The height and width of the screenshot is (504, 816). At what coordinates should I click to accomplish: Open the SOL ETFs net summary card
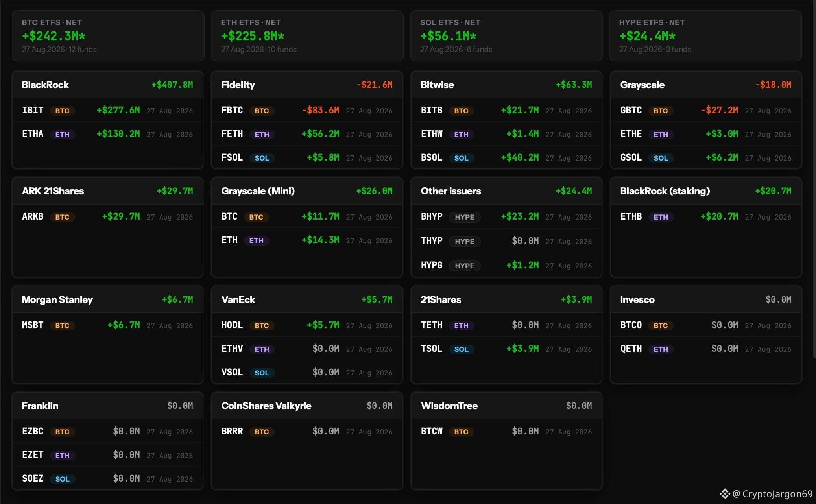(506, 36)
